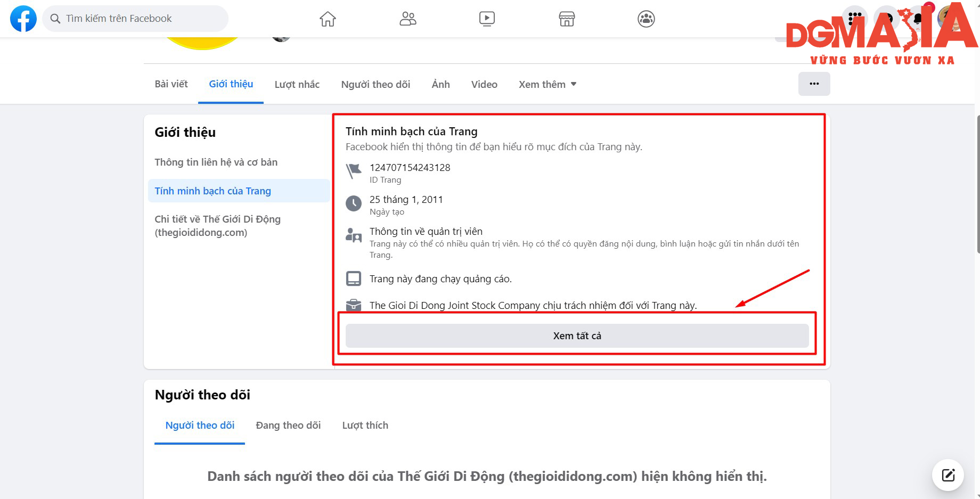Open the Friends icon in top bar

coord(407,19)
